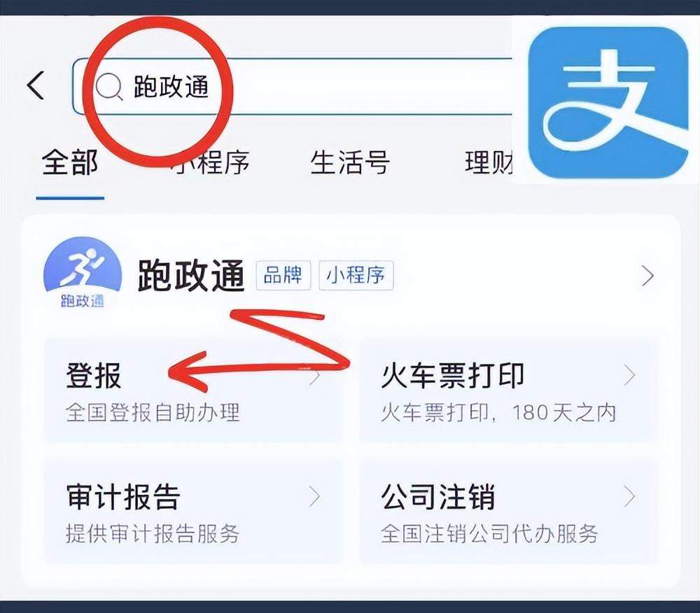Open chevron beside 审计报告

click(315, 497)
